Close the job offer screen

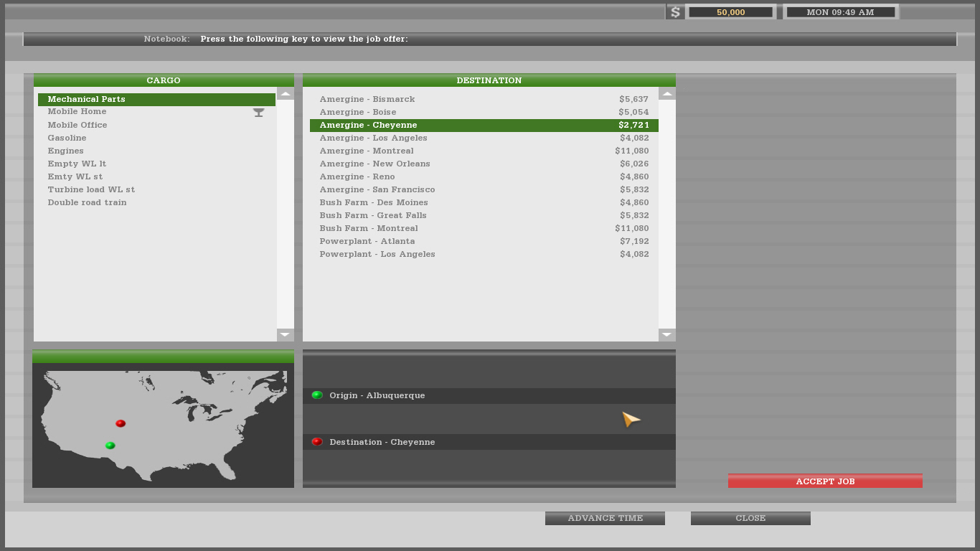(x=750, y=518)
